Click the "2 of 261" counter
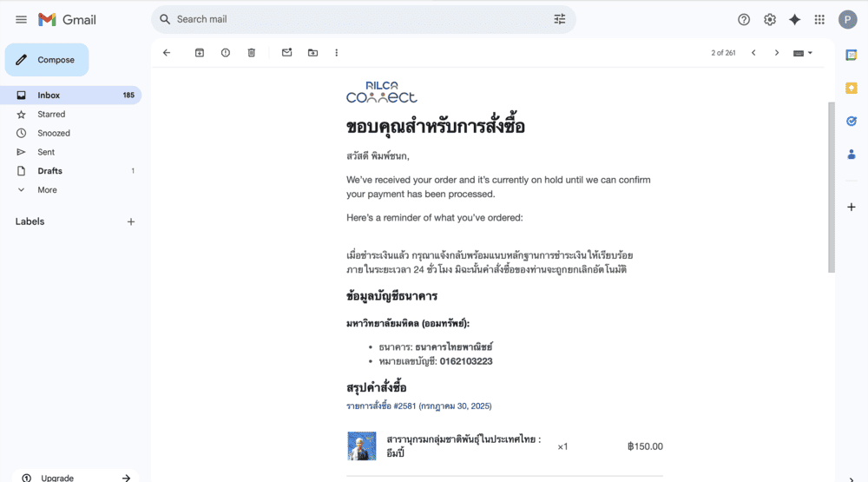Image resolution: width=868 pixels, height=482 pixels. pos(723,53)
